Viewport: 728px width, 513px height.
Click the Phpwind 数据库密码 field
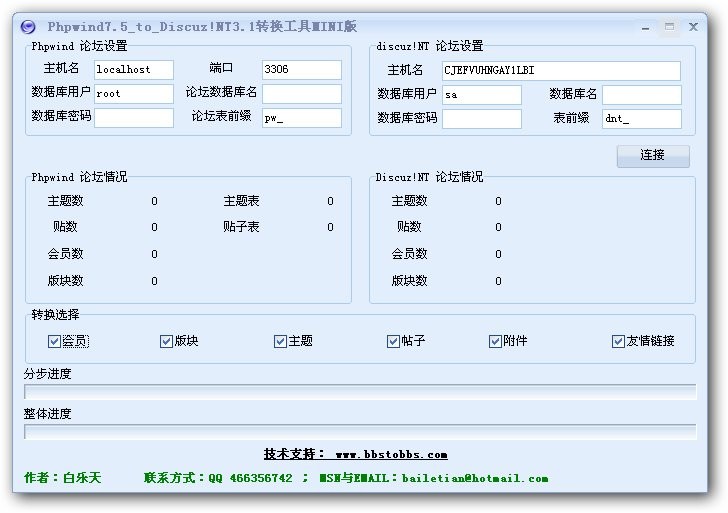click(x=134, y=118)
